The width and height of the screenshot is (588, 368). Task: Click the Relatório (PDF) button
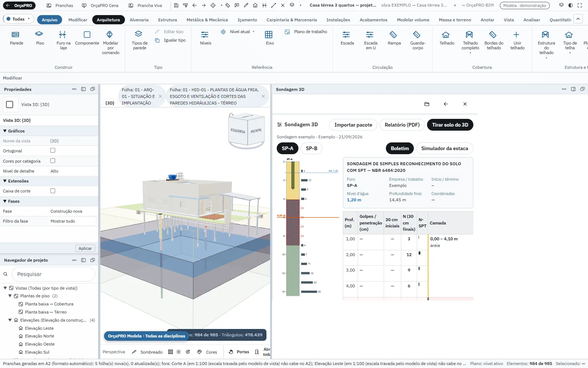coord(402,125)
